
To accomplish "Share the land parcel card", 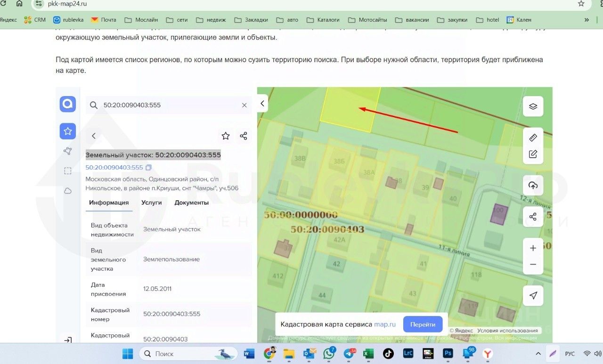I will pos(244,136).
